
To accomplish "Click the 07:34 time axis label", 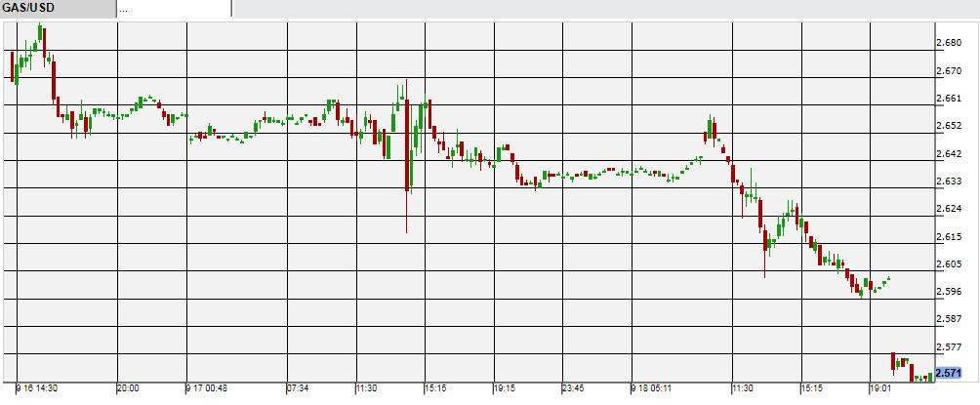I will [x=298, y=387].
